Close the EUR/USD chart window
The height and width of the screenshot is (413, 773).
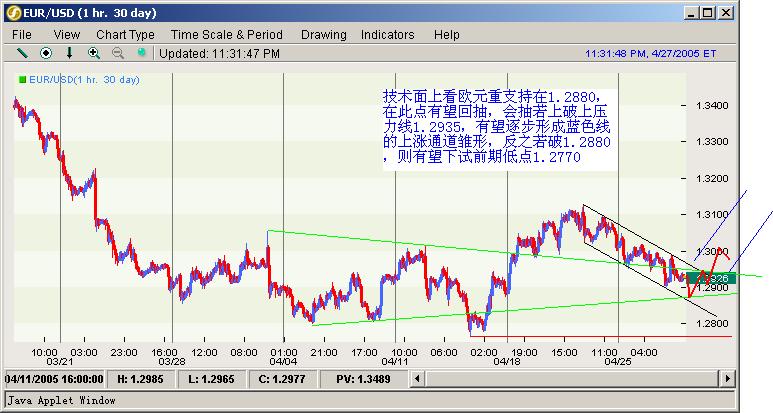coord(725,13)
